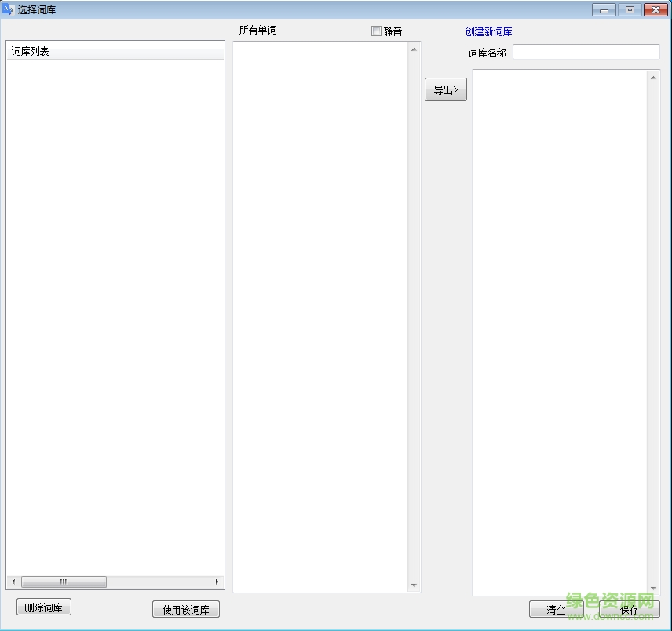Screen dimensions: 672x631
Task: Click the 所有单词 label
Action: point(258,30)
